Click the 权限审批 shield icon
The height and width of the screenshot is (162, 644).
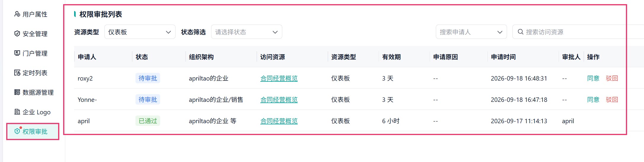17,131
